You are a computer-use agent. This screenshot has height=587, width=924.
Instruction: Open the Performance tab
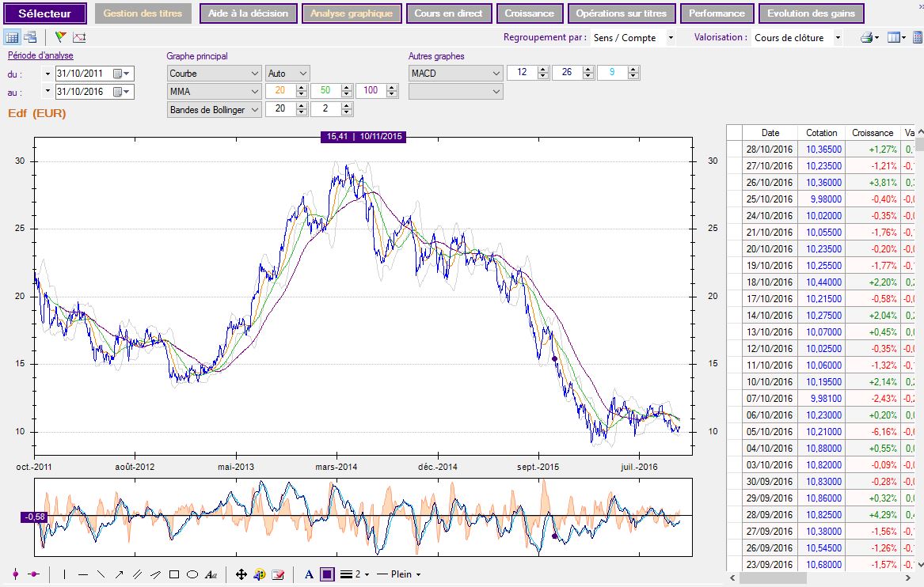[x=716, y=13]
